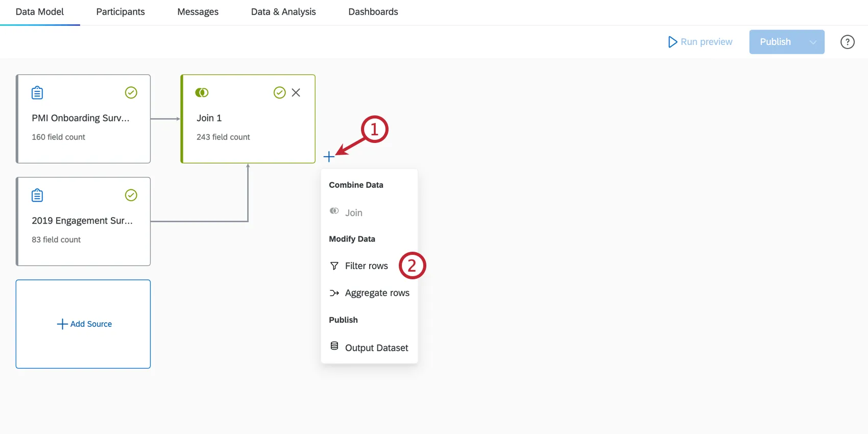Click the Join 1 overlapping circles icon
868x434 pixels.
[202, 92]
